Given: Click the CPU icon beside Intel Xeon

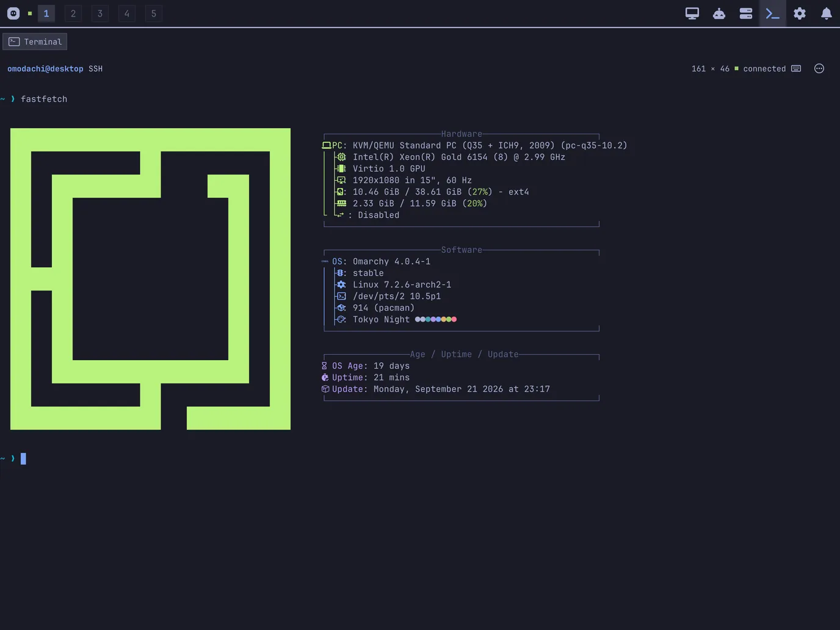Looking at the screenshot, I should 341,157.
